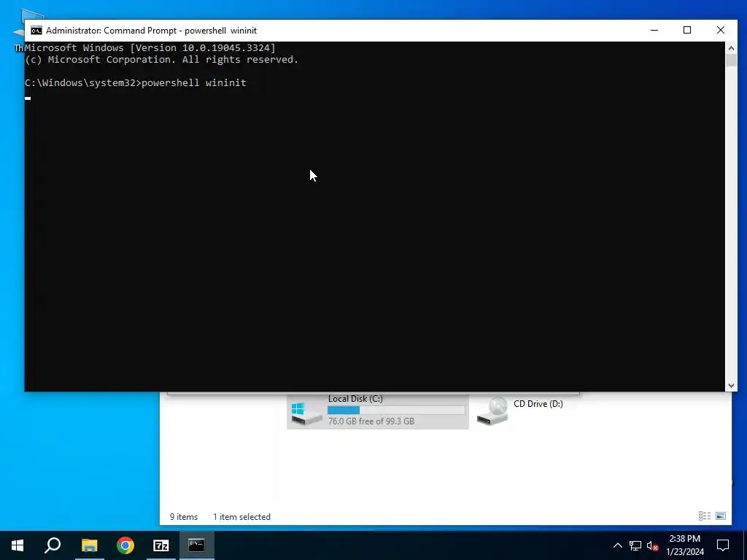Click the '9 items' status text

pos(184,517)
